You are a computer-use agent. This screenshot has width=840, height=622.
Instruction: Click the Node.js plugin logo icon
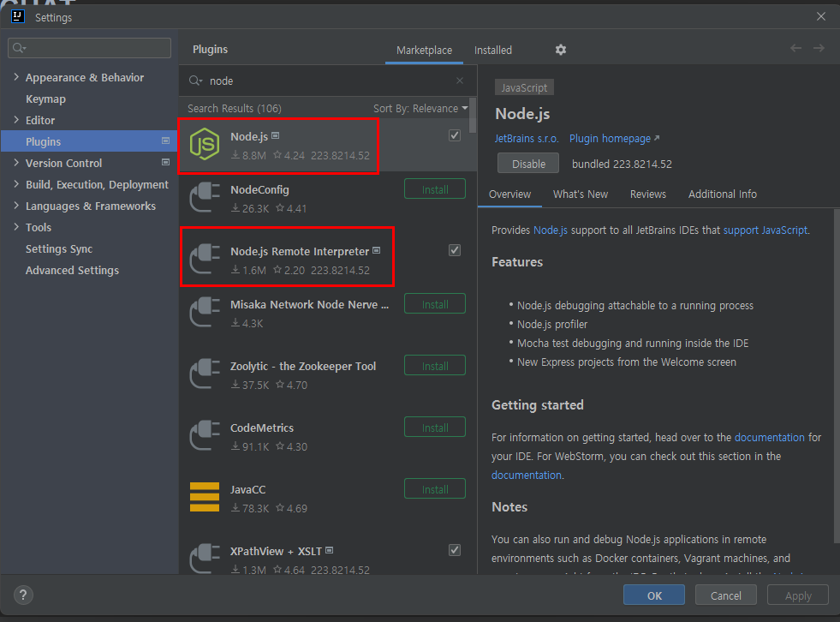(204, 144)
